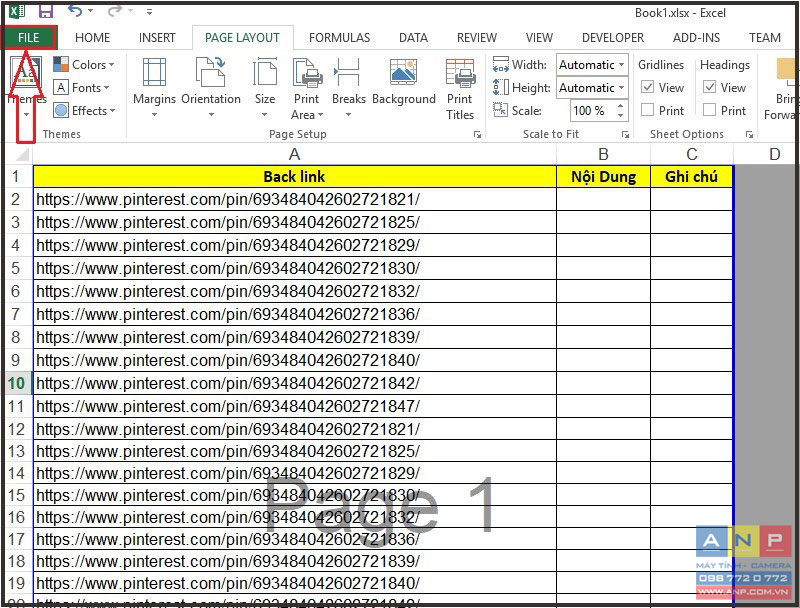Toggle Headings View checkbox
The width and height of the screenshot is (800, 608).
coord(709,87)
